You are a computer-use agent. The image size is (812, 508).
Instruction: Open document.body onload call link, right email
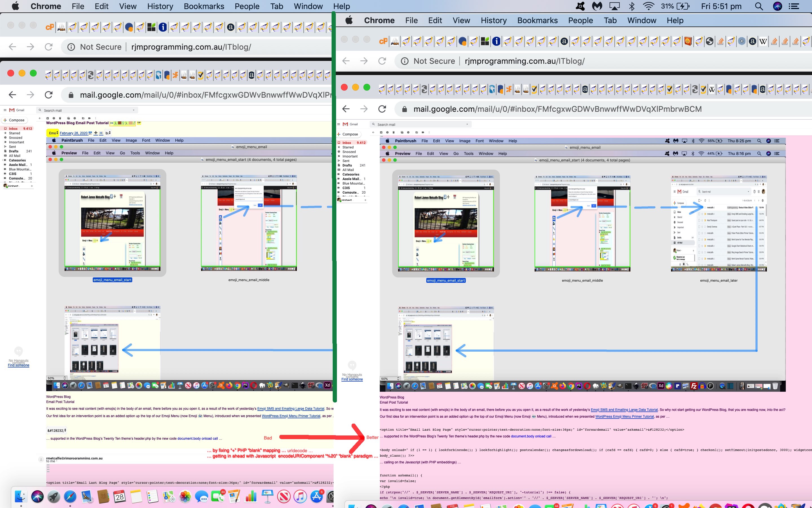pos(531,436)
